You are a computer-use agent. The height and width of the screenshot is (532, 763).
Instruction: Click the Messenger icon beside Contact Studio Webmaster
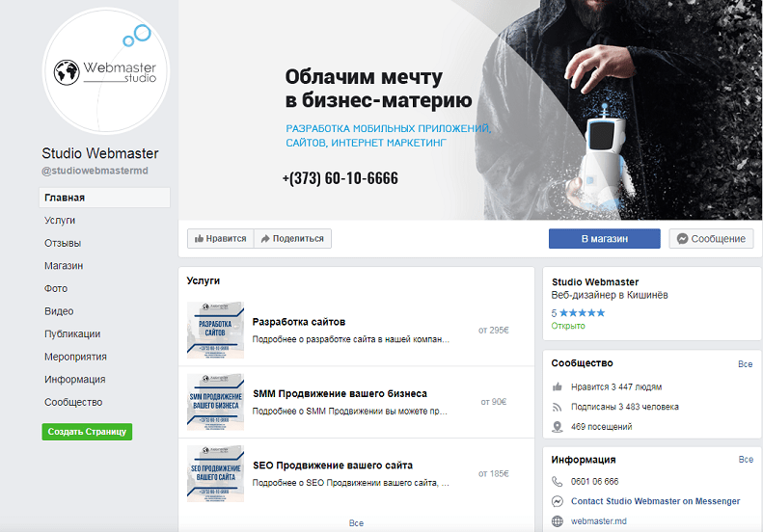[x=558, y=502]
